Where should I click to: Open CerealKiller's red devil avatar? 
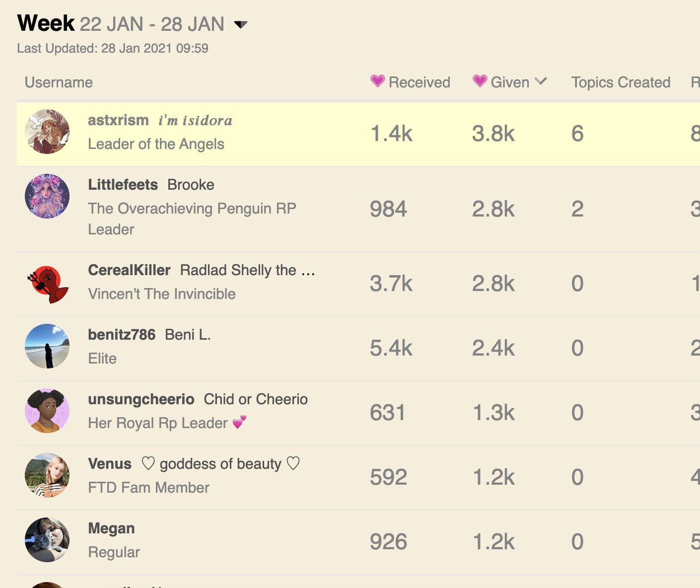click(x=47, y=284)
